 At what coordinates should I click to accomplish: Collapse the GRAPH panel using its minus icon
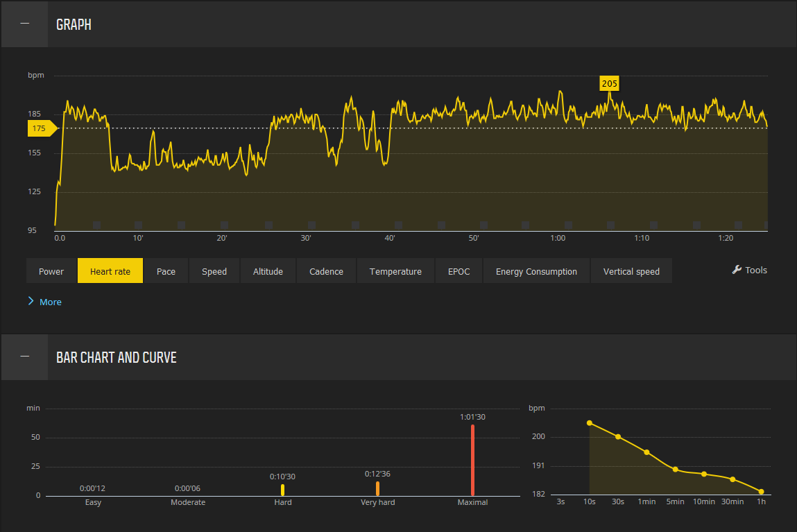coord(24,24)
